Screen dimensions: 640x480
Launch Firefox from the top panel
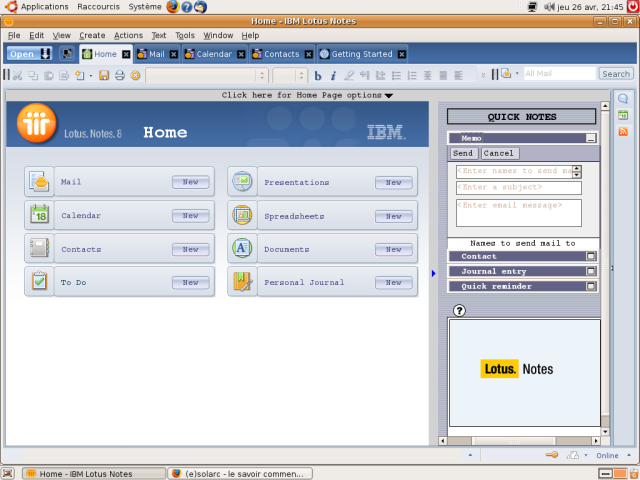tap(173, 7)
